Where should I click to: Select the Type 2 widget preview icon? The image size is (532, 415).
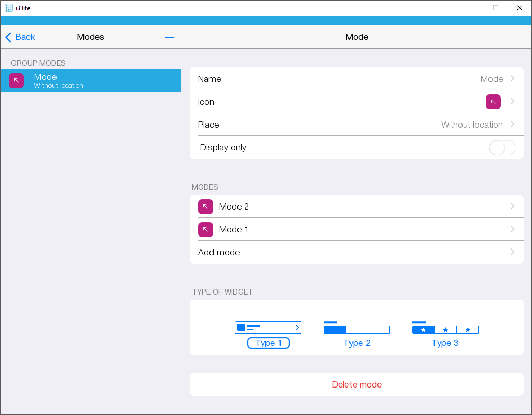(x=356, y=328)
